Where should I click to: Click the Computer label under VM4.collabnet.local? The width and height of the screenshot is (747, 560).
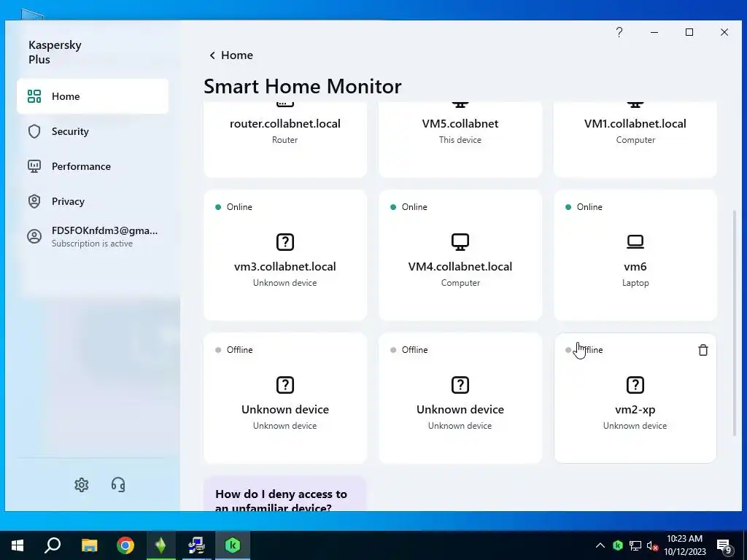(460, 283)
